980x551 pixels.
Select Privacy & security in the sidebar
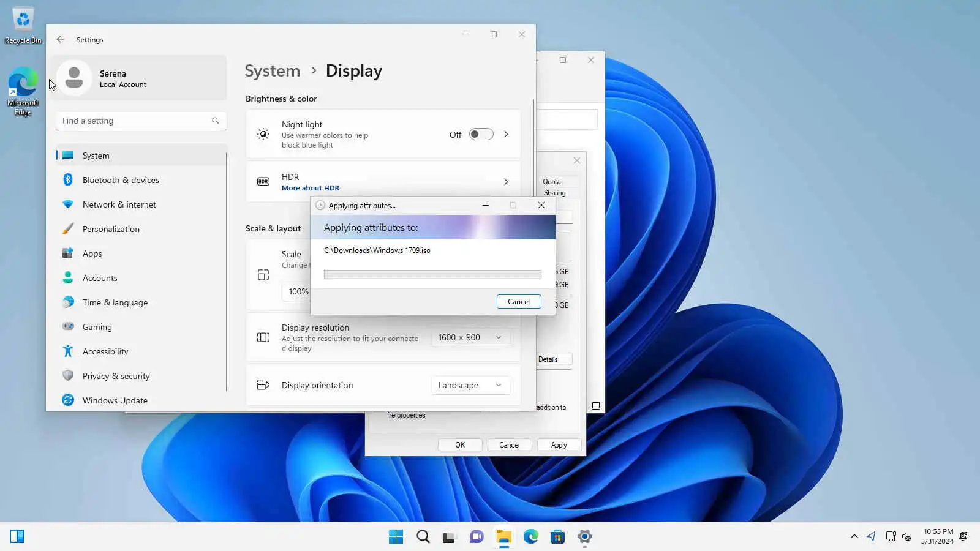[141, 376]
